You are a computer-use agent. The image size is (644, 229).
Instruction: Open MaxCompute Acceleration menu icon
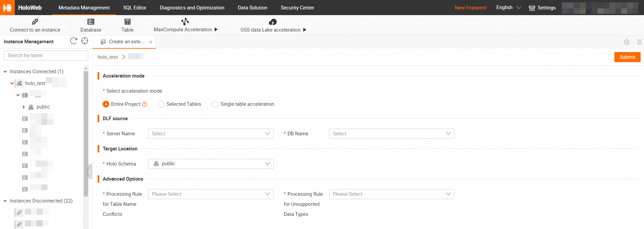click(185, 22)
